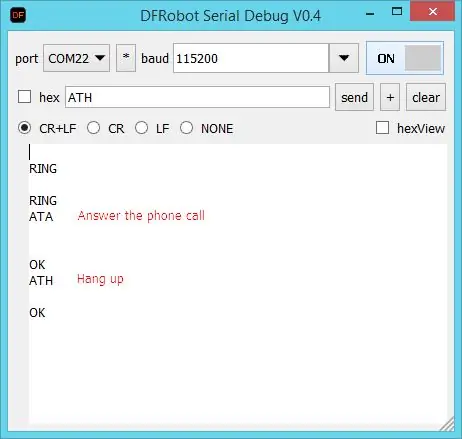The width and height of the screenshot is (462, 439).
Task: Open the COM22 port dropdown
Action: 76,58
